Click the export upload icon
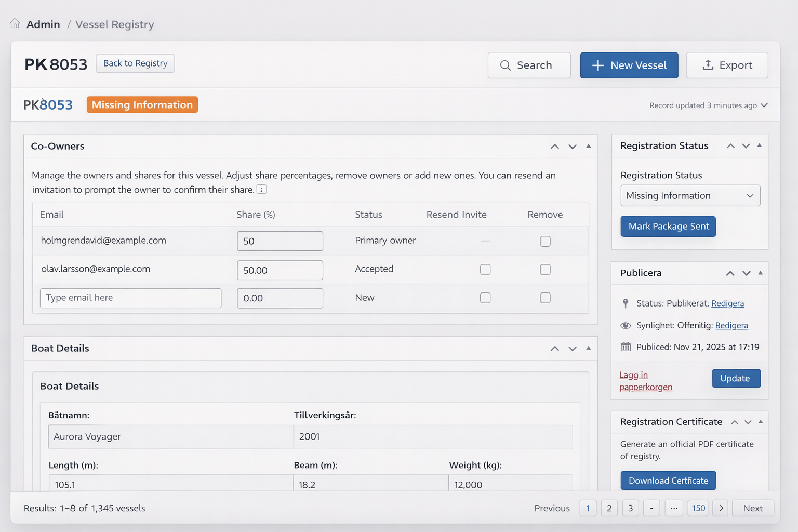This screenshot has width=798, height=532. point(708,65)
